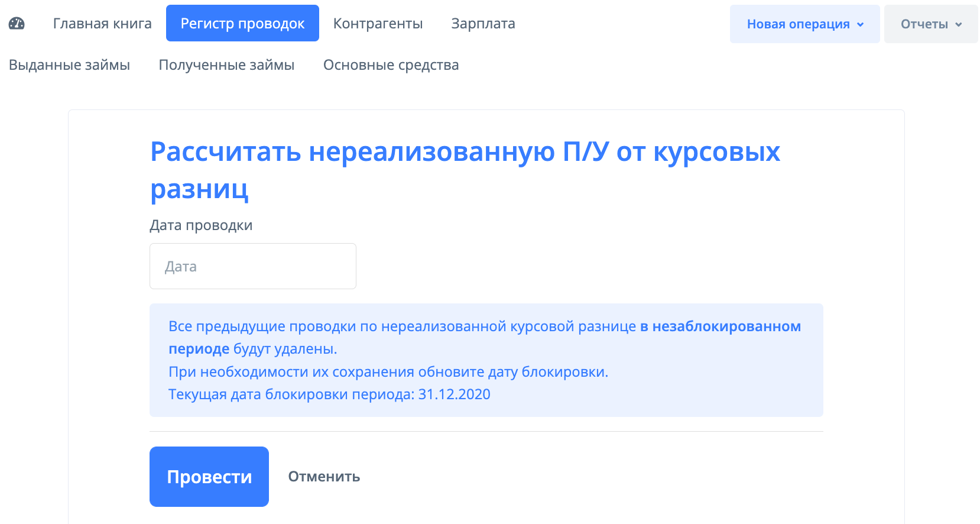This screenshot has height=524, width=980.
Task: Expand the Новая операция dropdown
Action: (x=805, y=24)
